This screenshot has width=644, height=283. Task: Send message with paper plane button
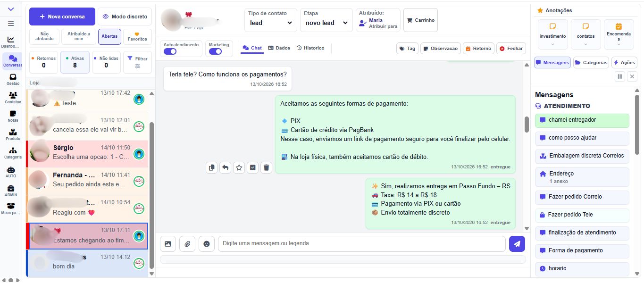coord(517,244)
